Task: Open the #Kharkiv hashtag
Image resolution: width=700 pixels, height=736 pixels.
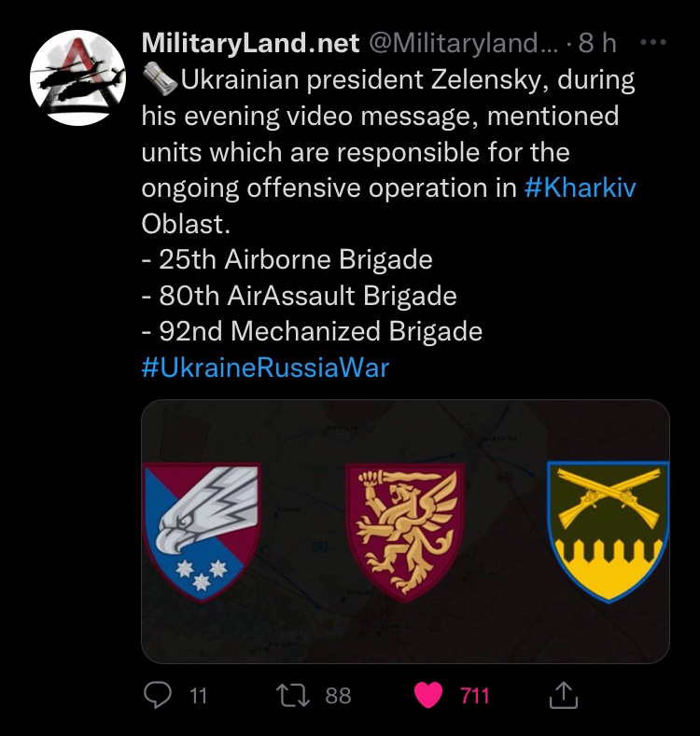Action: click(x=580, y=187)
